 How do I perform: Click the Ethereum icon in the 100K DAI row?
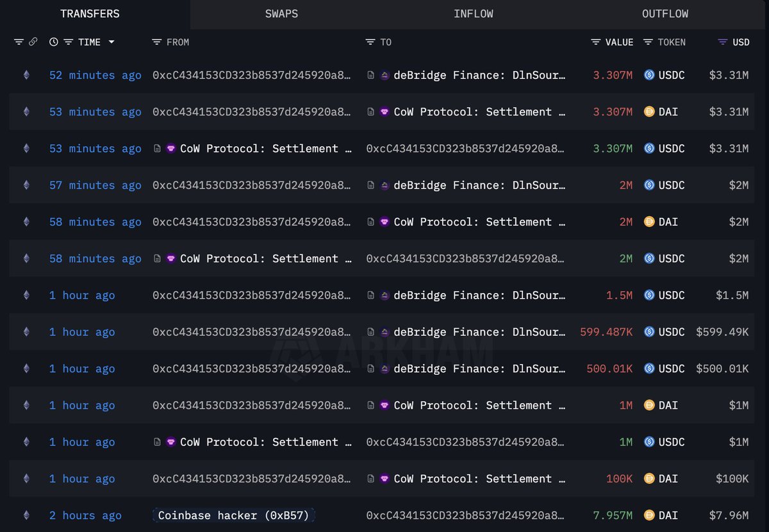coord(26,479)
